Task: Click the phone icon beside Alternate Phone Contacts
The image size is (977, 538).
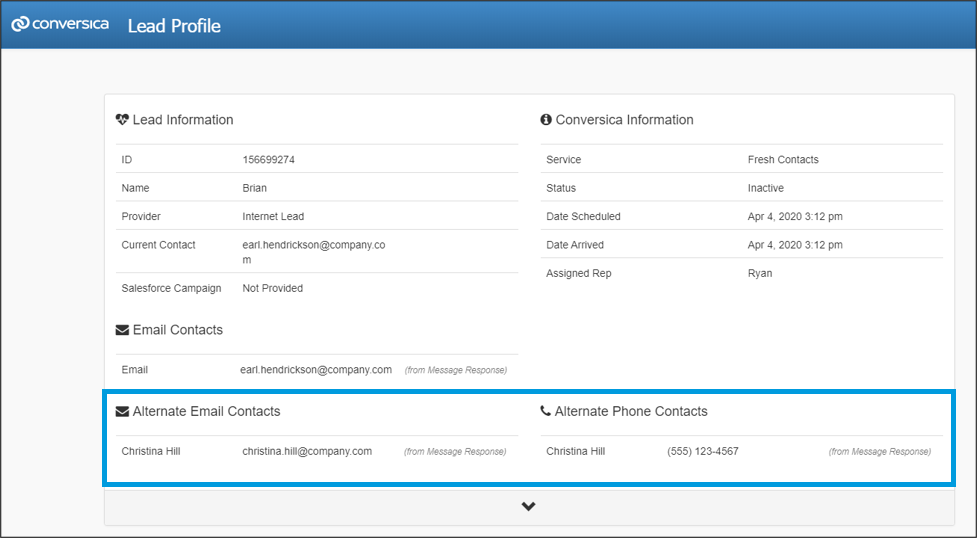Action: (x=545, y=411)
